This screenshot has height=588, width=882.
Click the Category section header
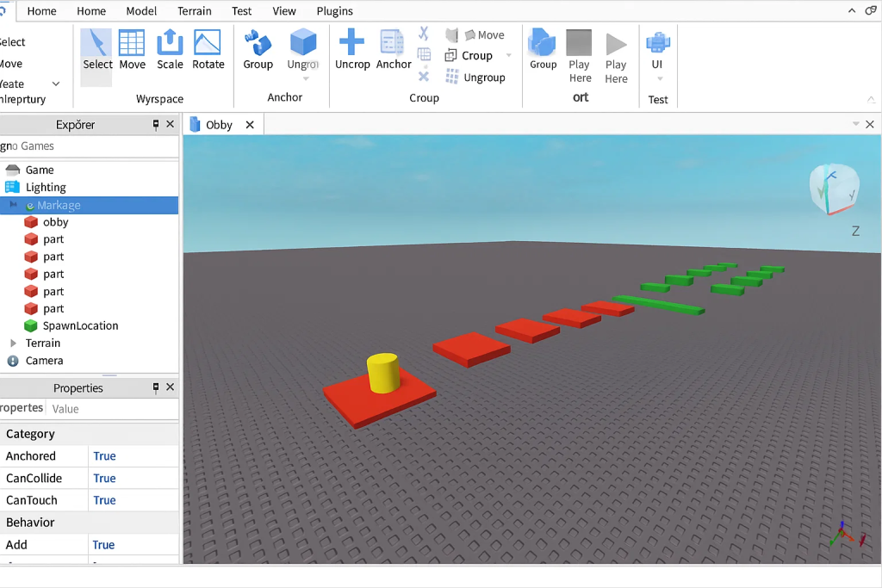point(89,434)
